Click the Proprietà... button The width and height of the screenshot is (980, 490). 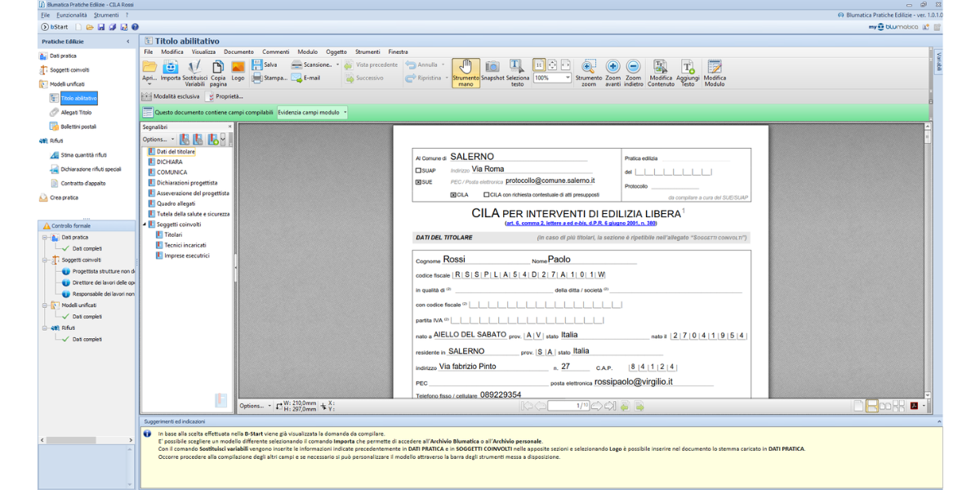[x=225, y=96]
